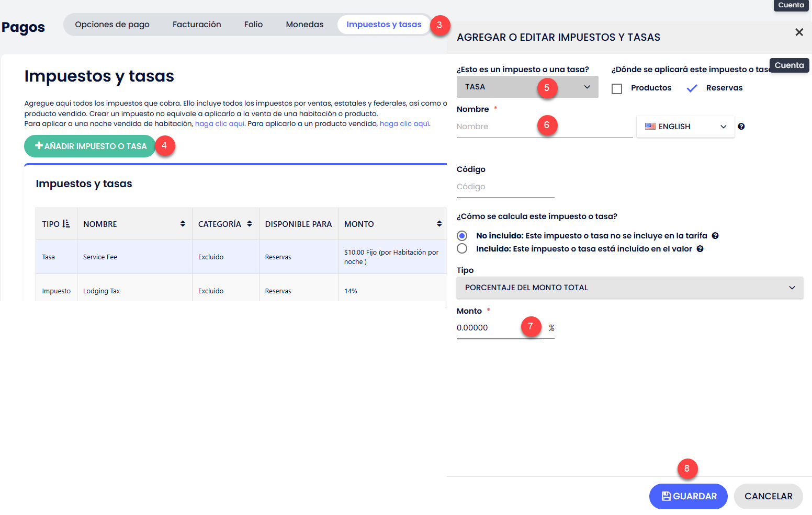Sort table by Monto column arrows
The height and width of the screenshot is (515, 812).
tap(439, 224)
